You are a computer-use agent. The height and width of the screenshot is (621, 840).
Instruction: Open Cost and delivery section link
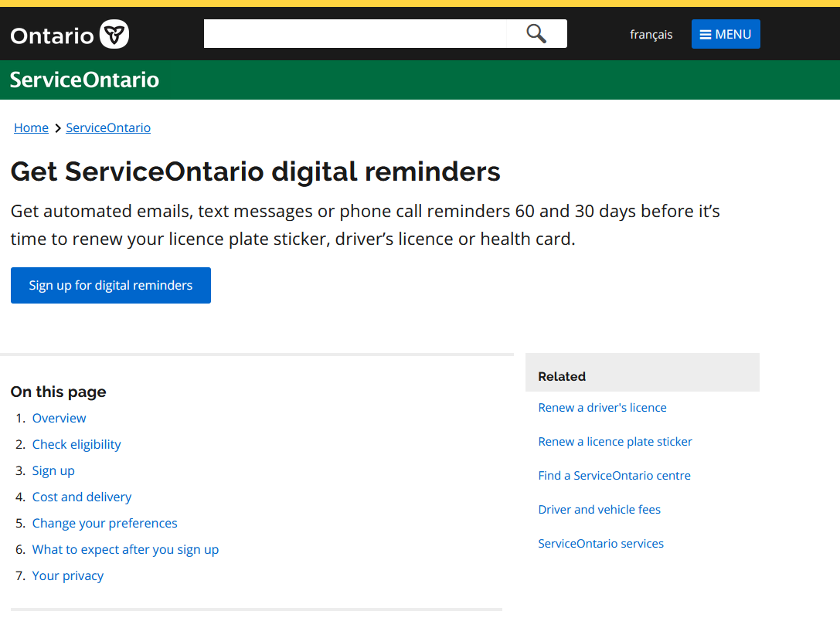tap(82, 497)
